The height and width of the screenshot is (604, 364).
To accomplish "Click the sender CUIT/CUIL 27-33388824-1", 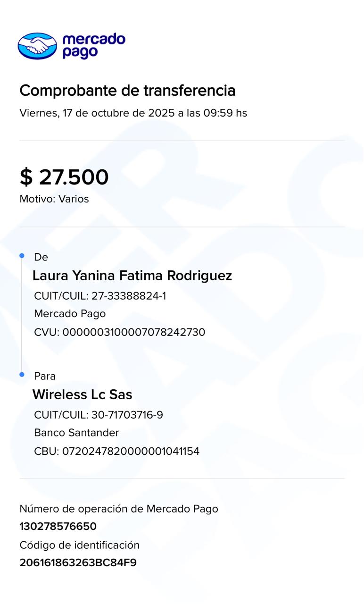I will 100,296.
